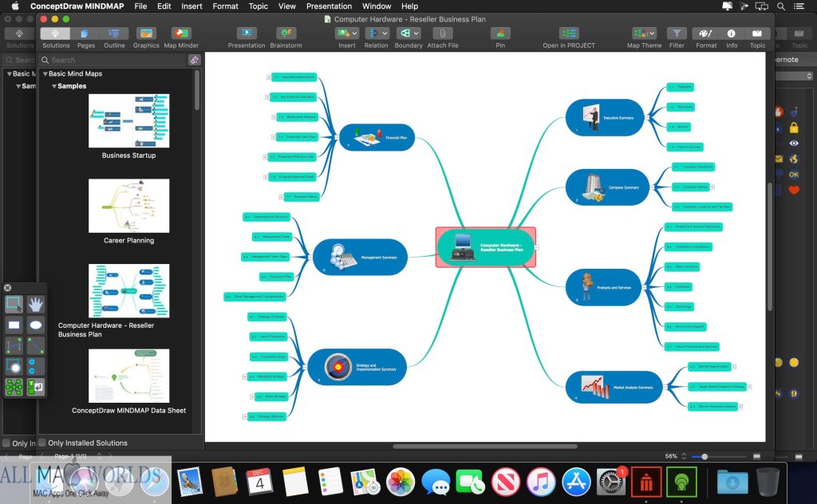Open the Topic menu in the menu bar
The image size is (817, 504).
pos(258,6)
